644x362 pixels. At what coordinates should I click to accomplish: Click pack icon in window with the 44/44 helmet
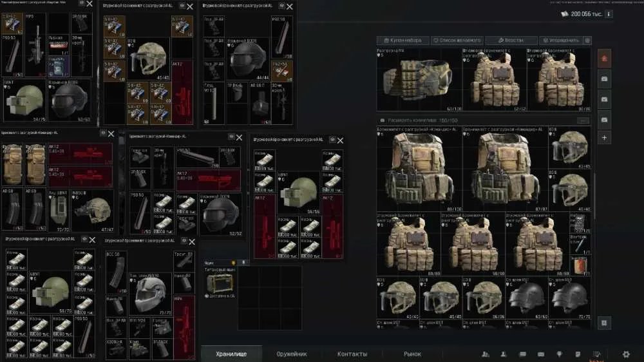[282, 6]
